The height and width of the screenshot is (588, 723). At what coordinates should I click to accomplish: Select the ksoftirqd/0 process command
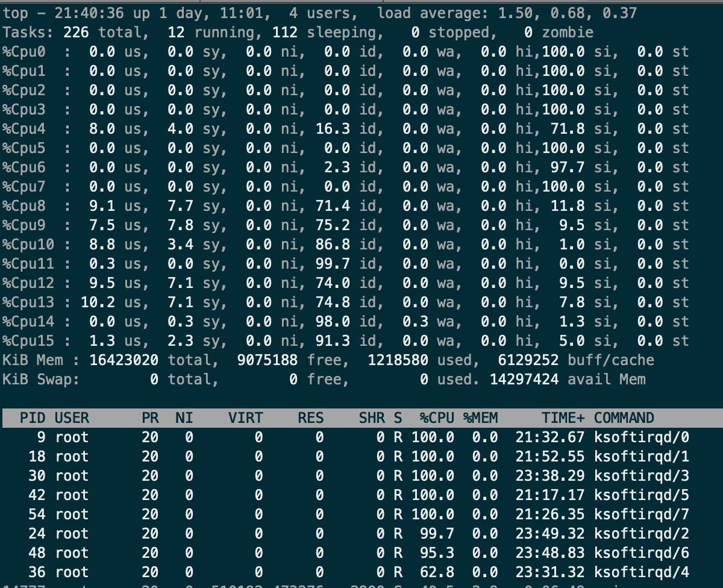[642, 437]
